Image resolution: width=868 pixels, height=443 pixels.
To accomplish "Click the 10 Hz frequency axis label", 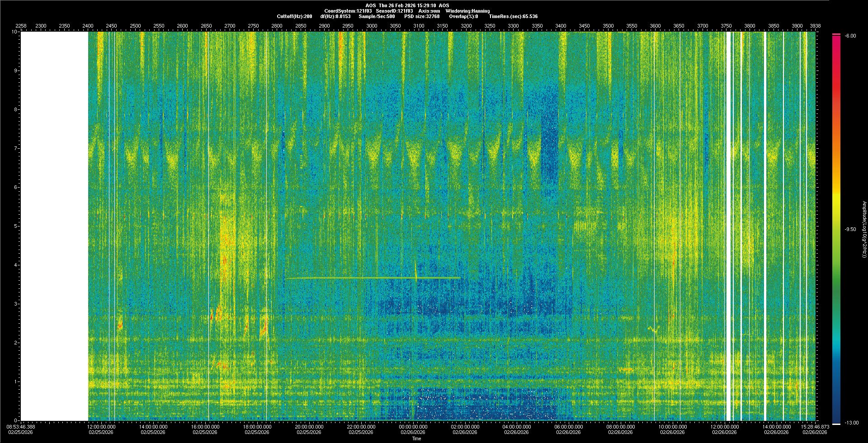I will tap(14, 32).
